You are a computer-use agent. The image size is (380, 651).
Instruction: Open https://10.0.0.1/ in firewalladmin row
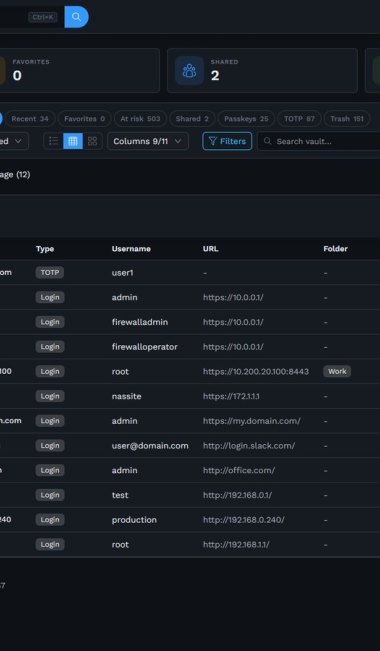[233, 322]
